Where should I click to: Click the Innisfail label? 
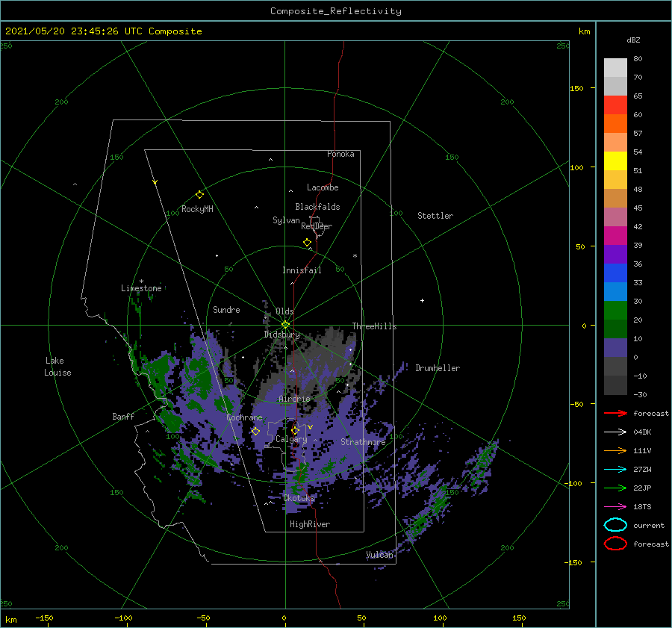[302, 270]
